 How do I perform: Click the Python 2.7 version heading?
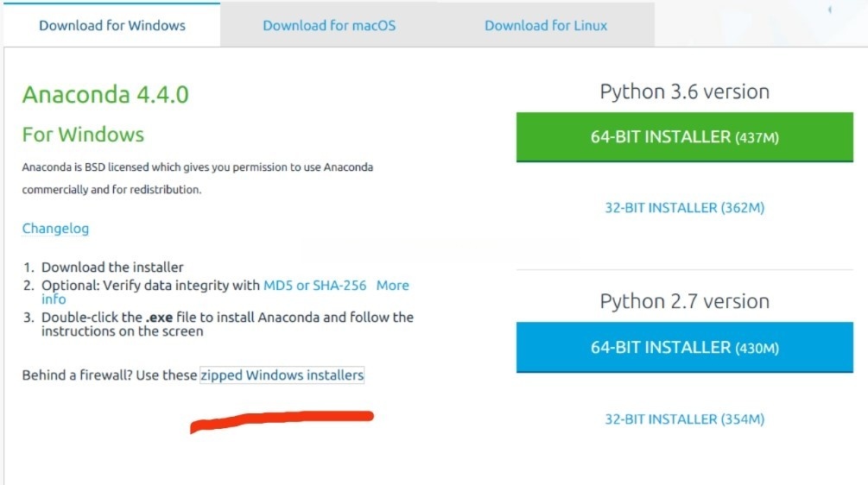[684, 301]
